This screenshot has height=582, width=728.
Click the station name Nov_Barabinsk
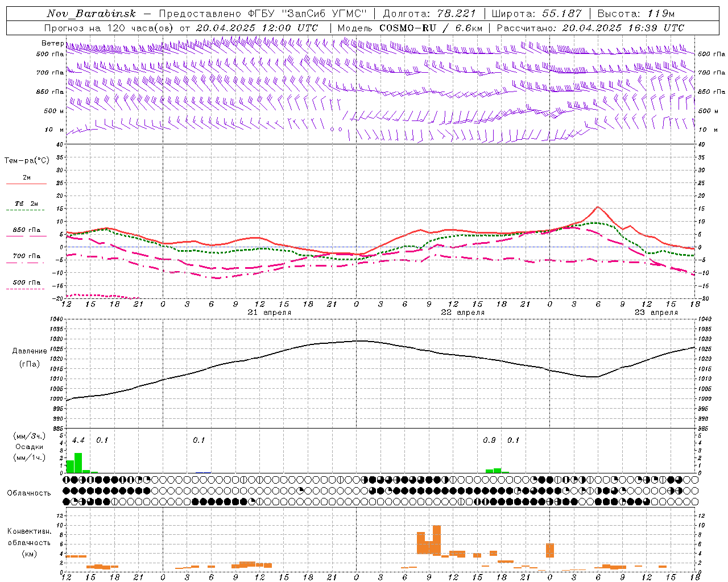click(x=92, y=14)
